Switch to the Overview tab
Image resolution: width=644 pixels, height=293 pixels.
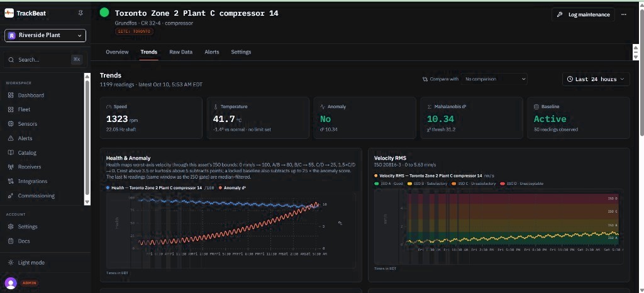117,52
